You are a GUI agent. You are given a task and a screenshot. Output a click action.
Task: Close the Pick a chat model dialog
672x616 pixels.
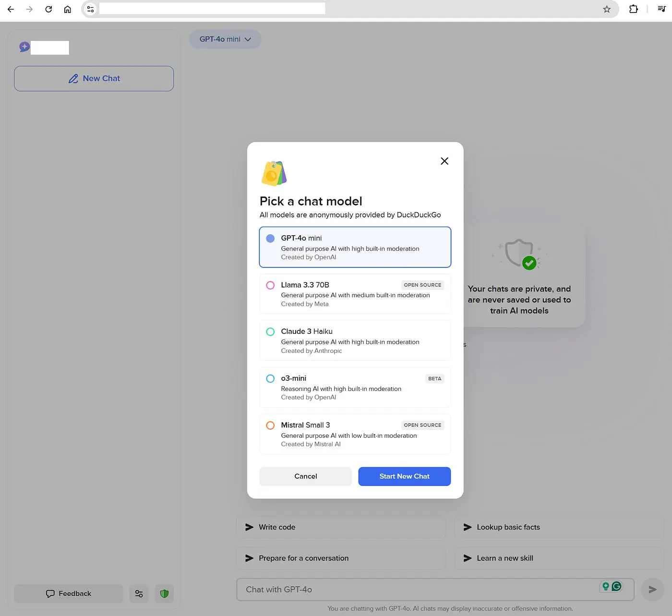click(x=444, y=161)
